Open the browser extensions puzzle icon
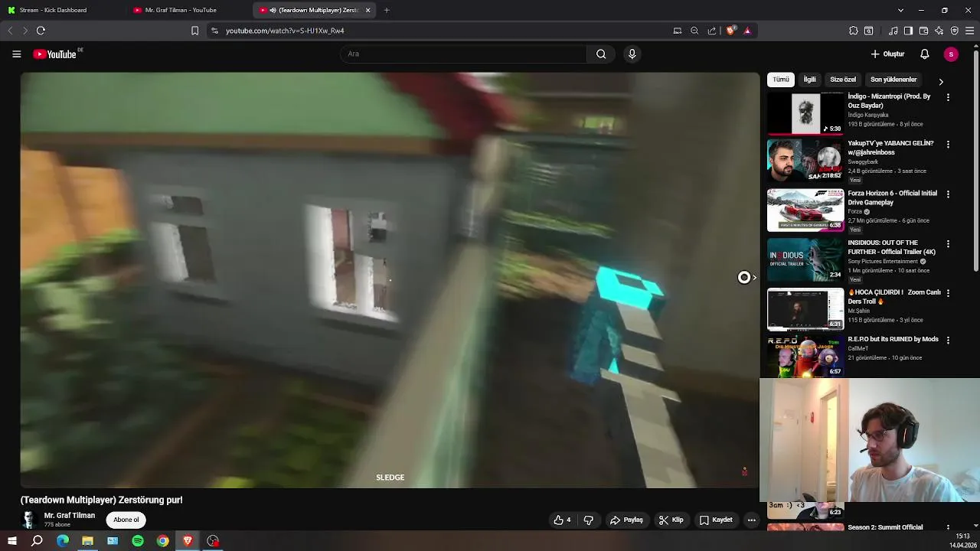Screen dimensions: 980x551 tap(853, 31)
